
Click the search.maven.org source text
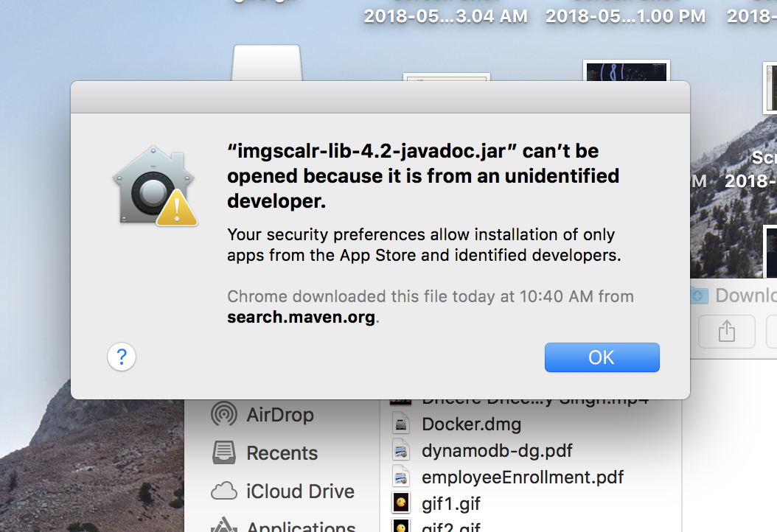[302, 317]
